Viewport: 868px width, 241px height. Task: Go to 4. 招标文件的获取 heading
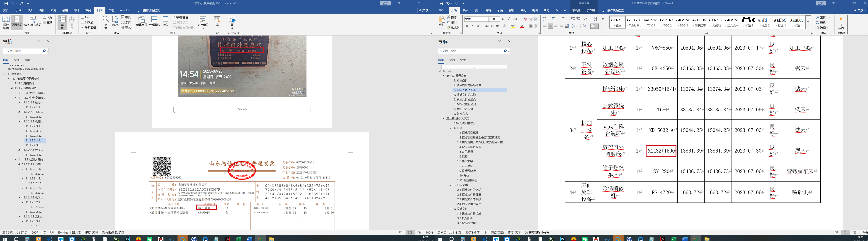coord(464,95)
